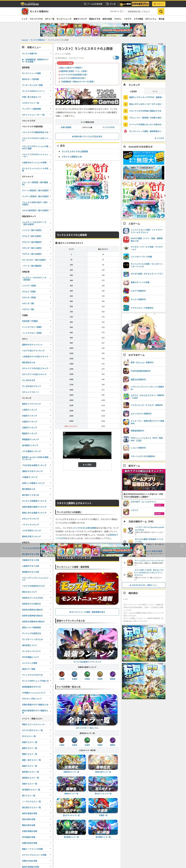Click the ログイン login button

coord(158,4)
